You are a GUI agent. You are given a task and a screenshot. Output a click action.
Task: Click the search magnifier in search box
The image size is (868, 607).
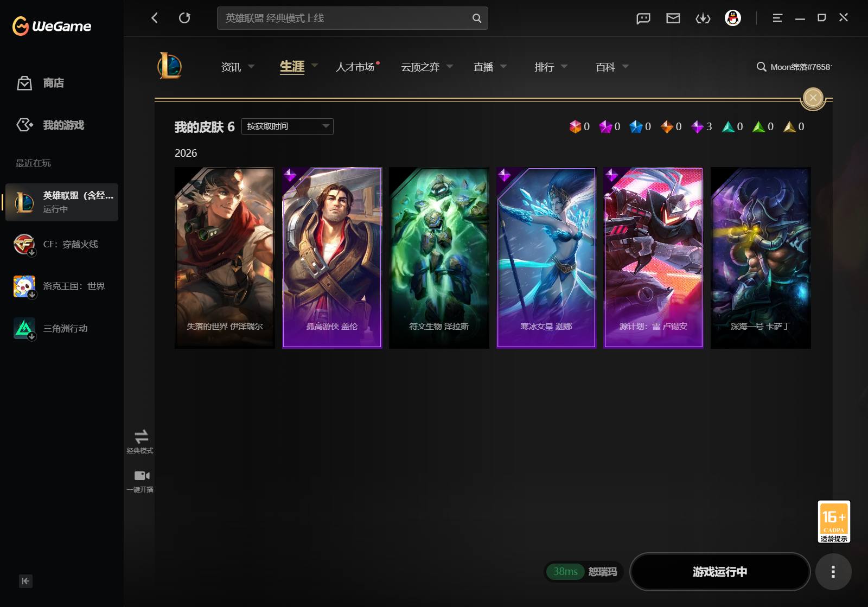(x=477, y=18)
